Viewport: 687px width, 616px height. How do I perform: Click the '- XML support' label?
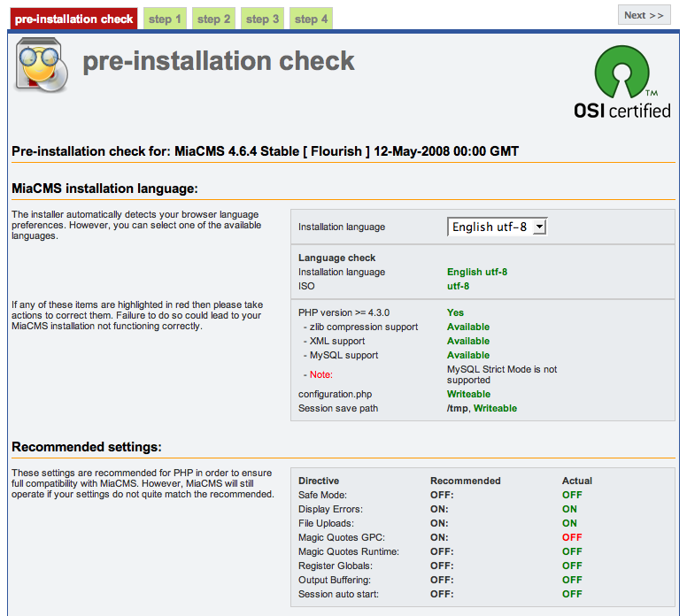334,341
